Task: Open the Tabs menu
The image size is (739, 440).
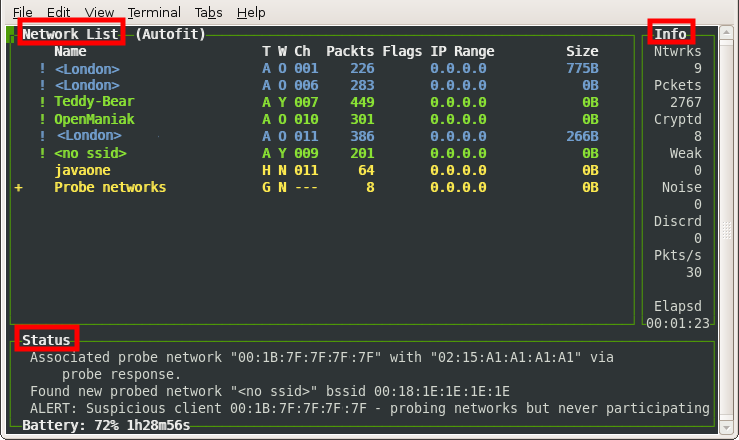Action: (208, 12)
